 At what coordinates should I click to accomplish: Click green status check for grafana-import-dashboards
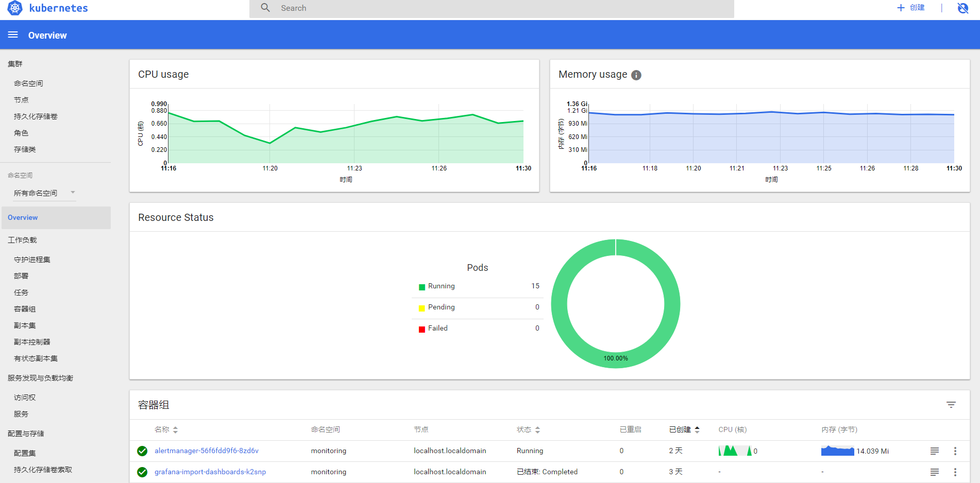pyautogui.click(x=142, y=472)
